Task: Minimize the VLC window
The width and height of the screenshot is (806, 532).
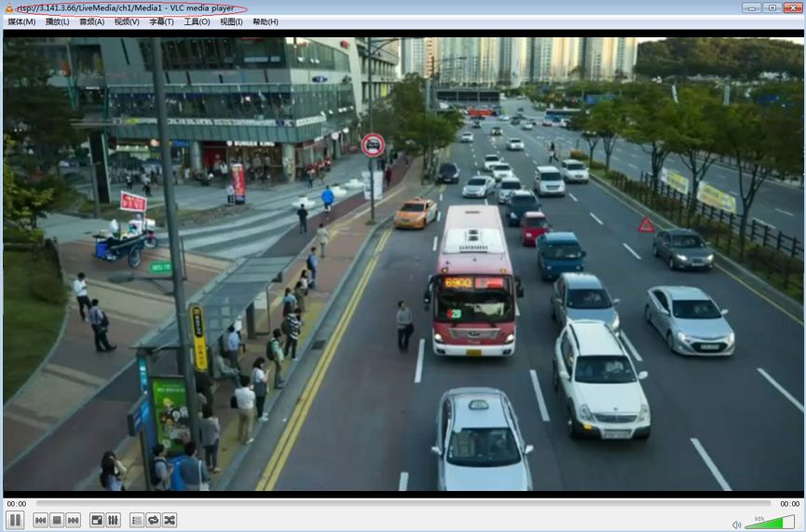Action: (x=752, y=7)
